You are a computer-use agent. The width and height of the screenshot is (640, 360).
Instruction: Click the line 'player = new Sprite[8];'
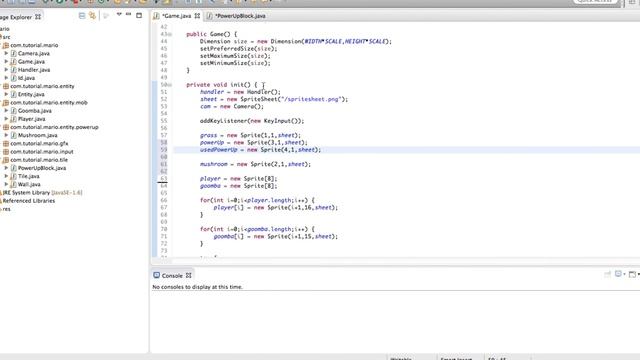pyautogui.click(x=238, y=178)
